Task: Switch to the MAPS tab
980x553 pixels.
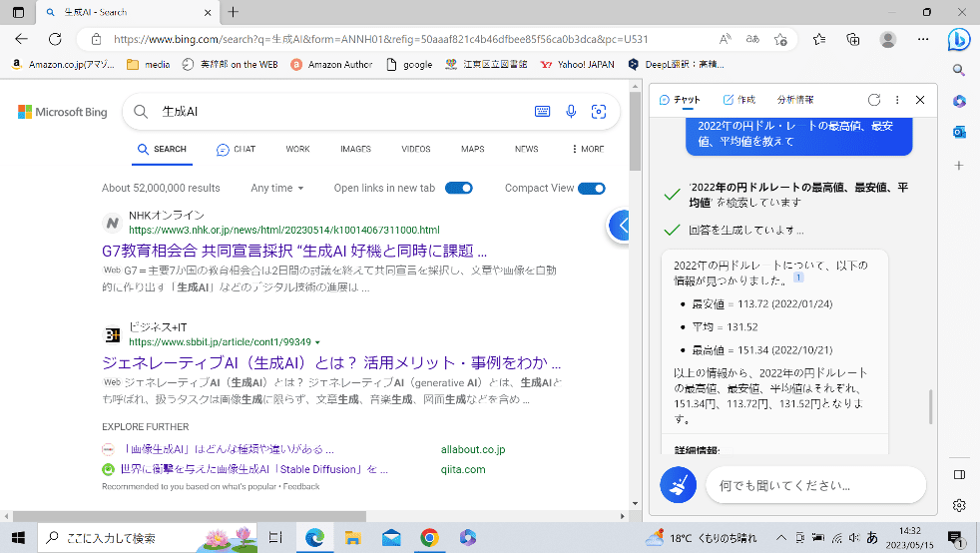Action: pos(472,149)
